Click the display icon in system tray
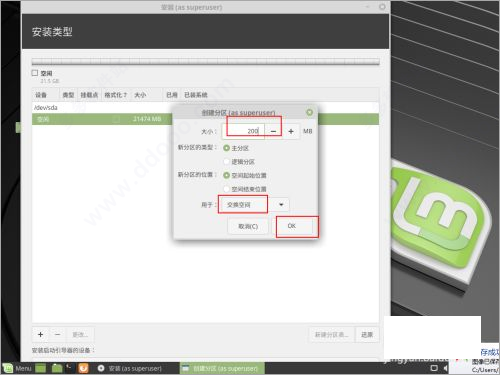This screenshot has width=500, height=375. 434,368
